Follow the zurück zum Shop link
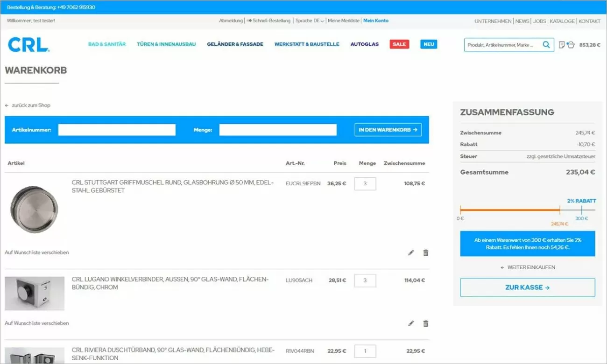Screen dimensions: 607x364 click(31, 105)
